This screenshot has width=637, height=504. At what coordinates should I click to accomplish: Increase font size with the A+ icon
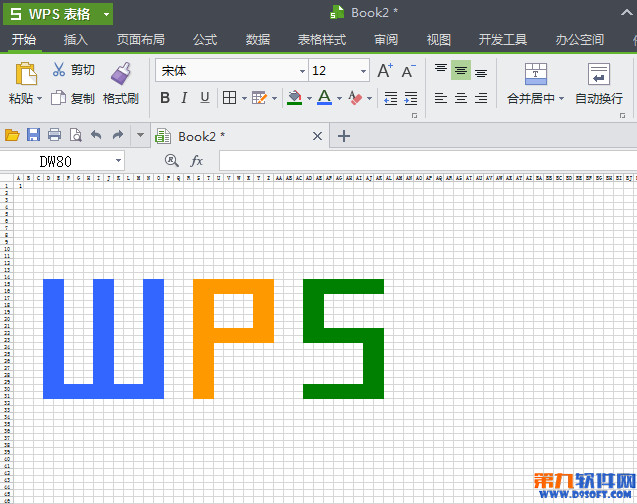coord(385,71)
